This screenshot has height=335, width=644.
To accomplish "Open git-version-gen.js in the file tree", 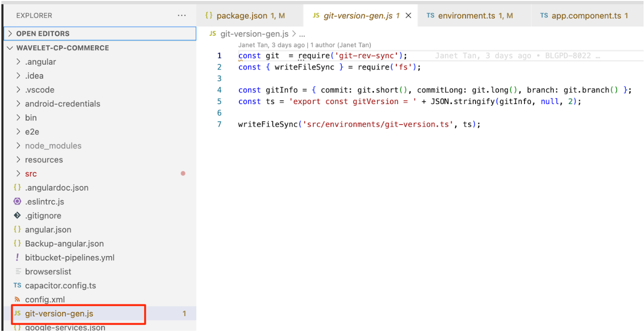I will pos(59,314).
